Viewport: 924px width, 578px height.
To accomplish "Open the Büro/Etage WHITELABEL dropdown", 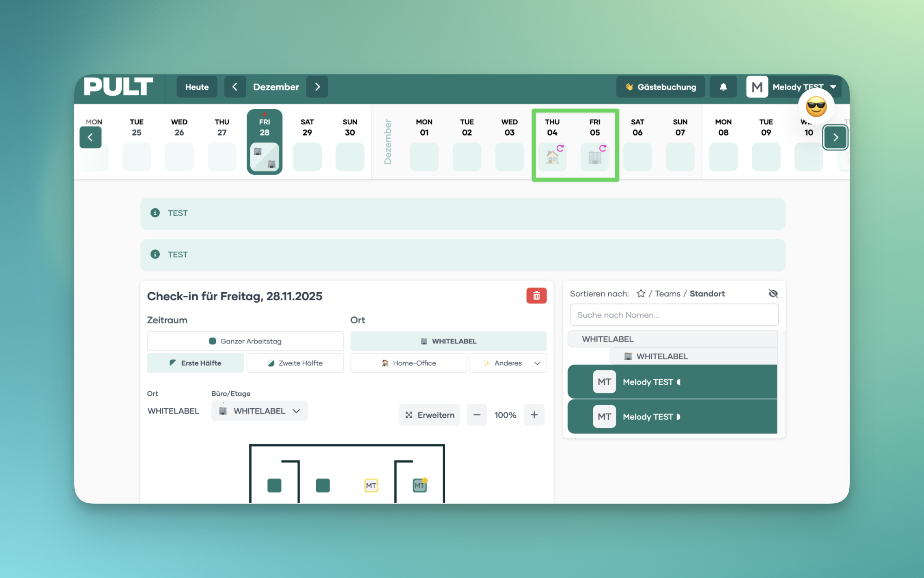I will pyautogui.click(x=260, y=411).
